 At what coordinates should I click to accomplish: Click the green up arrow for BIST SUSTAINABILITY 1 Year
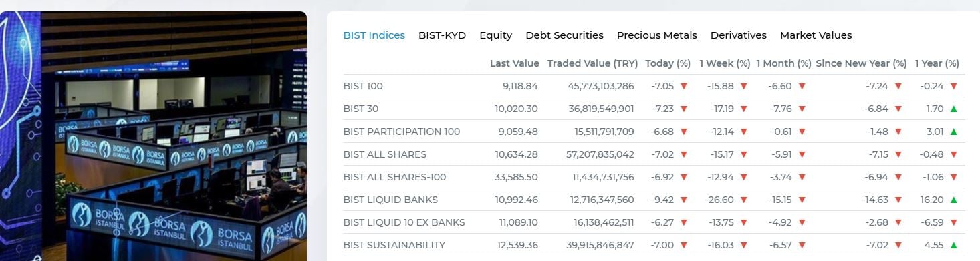(953, 245)
